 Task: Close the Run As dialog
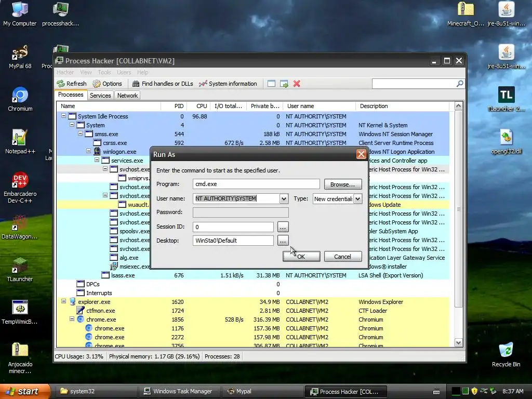361,154
